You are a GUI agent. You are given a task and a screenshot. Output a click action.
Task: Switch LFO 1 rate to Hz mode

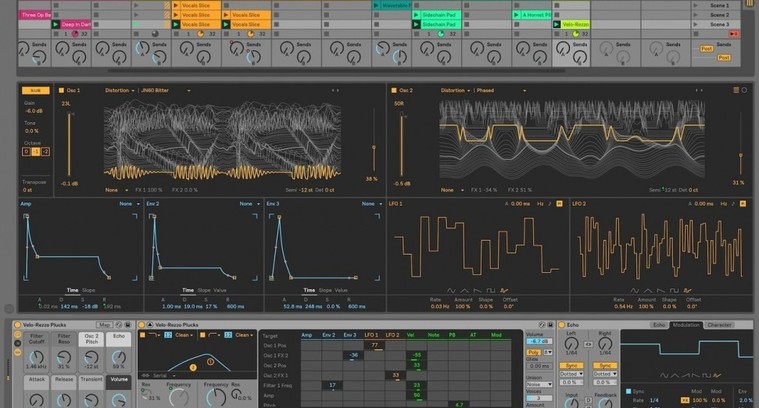[x=540, y=204]
